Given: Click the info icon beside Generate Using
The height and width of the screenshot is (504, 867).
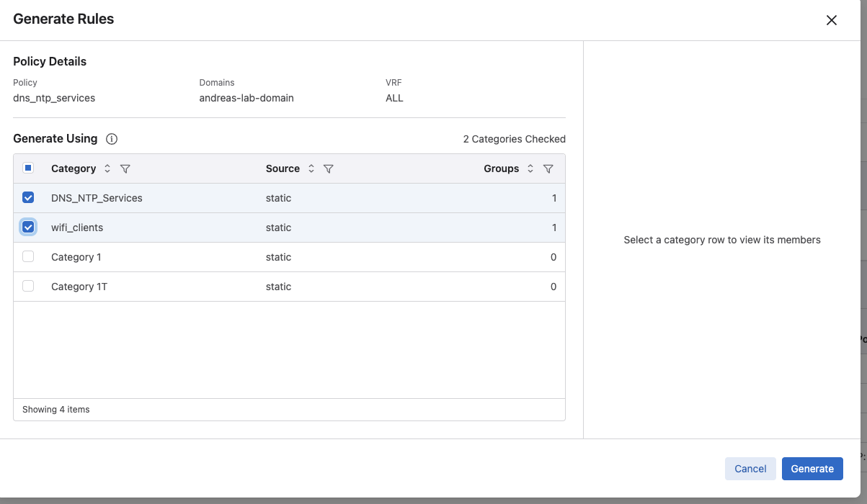Looking at the screenshot, I should tap(112, 139).
